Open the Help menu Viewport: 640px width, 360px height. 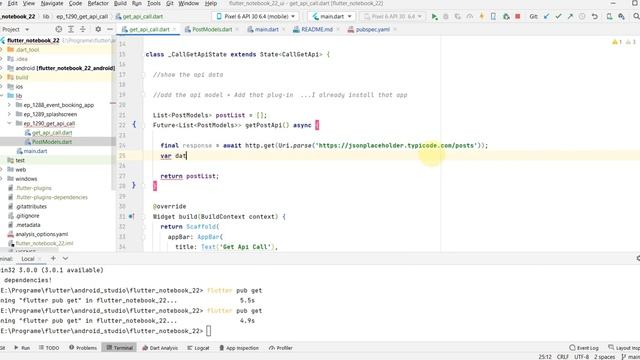pos(211,3)
